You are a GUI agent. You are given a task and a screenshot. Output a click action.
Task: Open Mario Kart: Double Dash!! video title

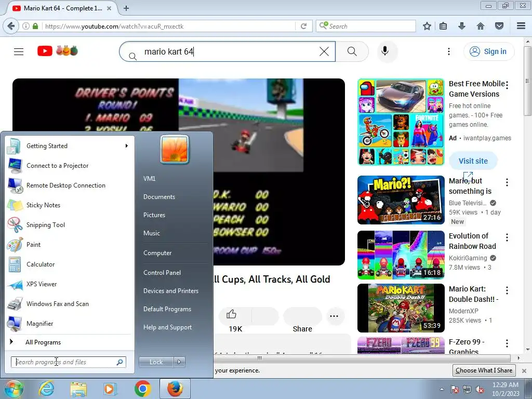click(474, 294)
